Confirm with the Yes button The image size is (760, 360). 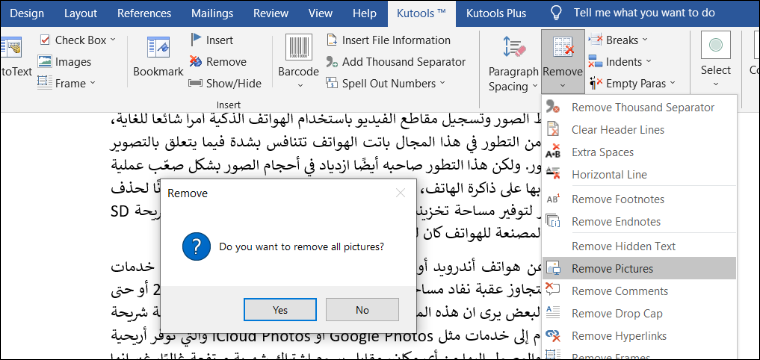coord(280,310)
